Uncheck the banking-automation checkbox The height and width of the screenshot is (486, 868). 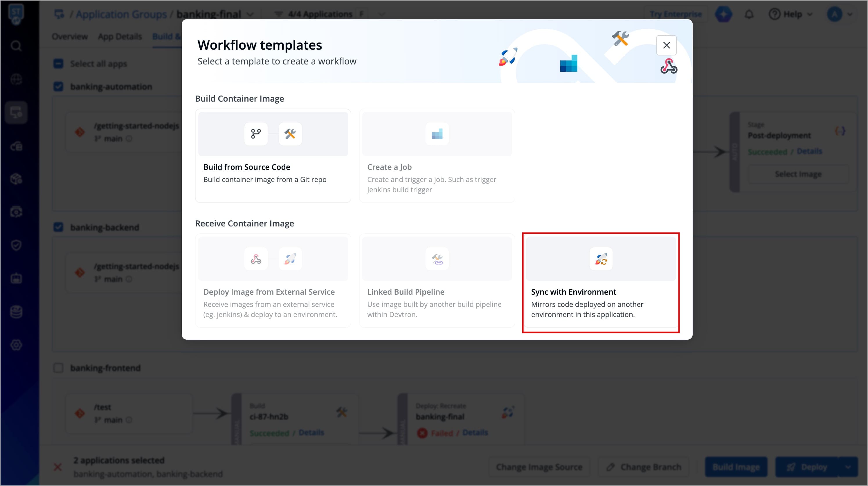[58, 87]
